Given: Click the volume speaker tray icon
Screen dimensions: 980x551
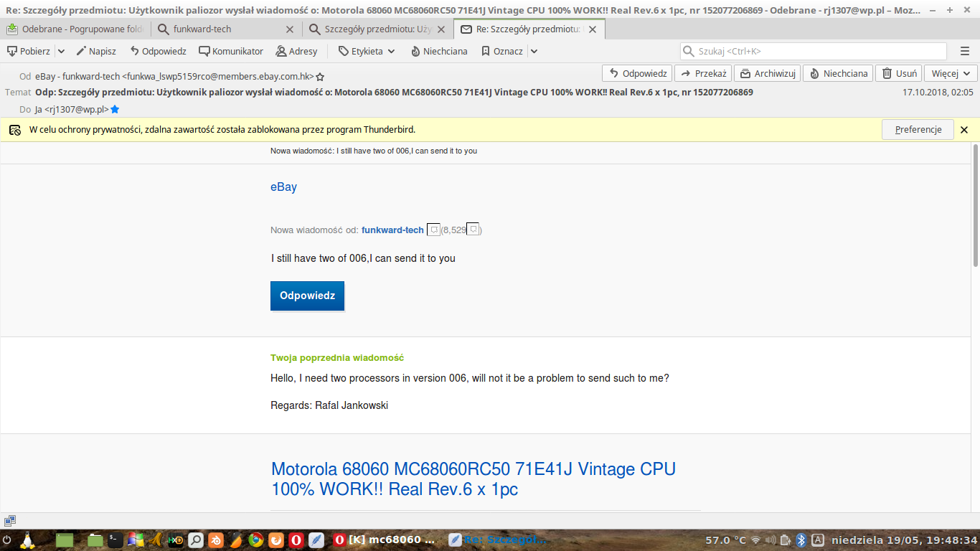Looking at the screenshot, I should click(x=771, y=540).
